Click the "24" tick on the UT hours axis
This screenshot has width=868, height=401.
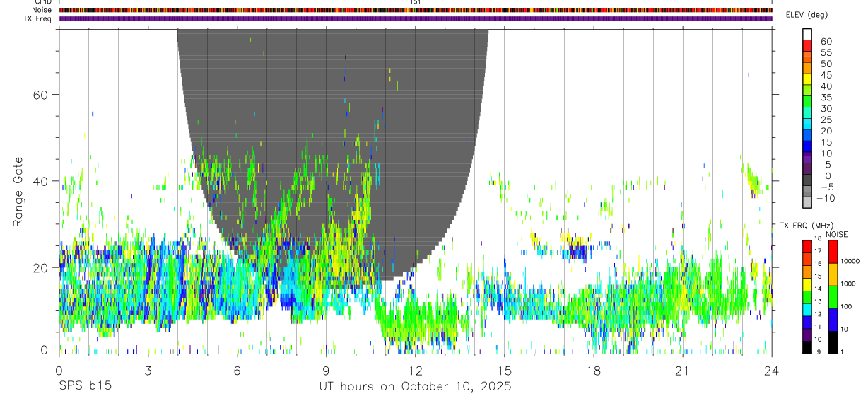pyautogui.click(x=772, y=371)
